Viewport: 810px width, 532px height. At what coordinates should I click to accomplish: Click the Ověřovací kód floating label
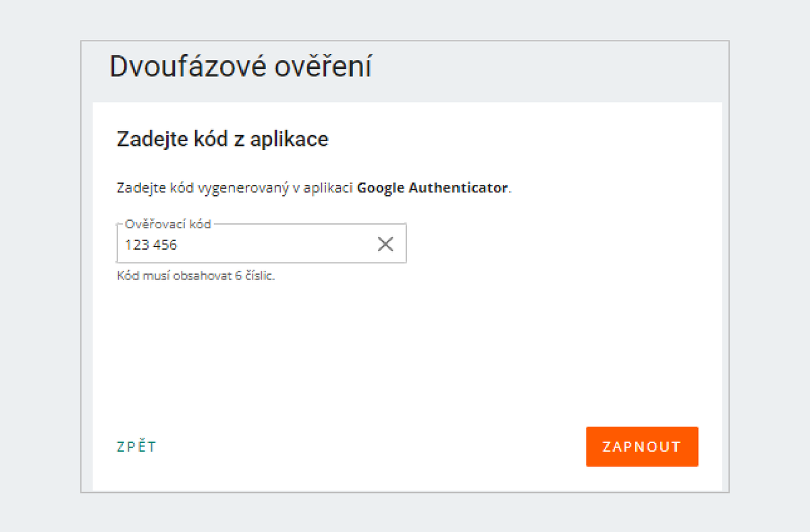tap(168, 224)
